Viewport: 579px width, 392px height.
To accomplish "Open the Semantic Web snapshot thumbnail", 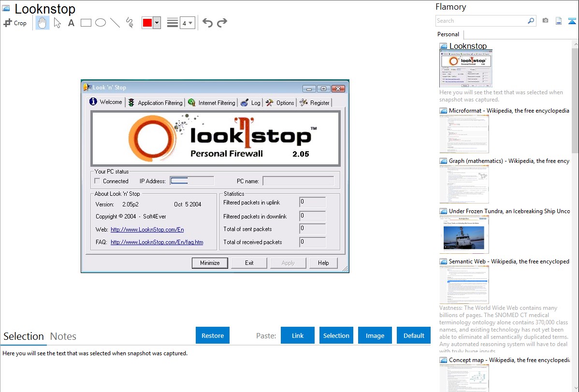I will pos(464,284).
